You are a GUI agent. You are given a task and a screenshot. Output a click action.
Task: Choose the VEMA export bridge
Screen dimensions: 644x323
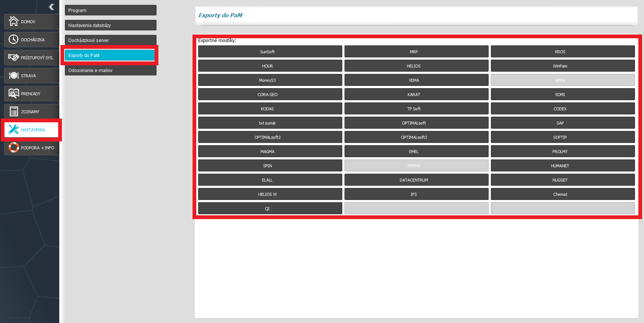point(417,80)
